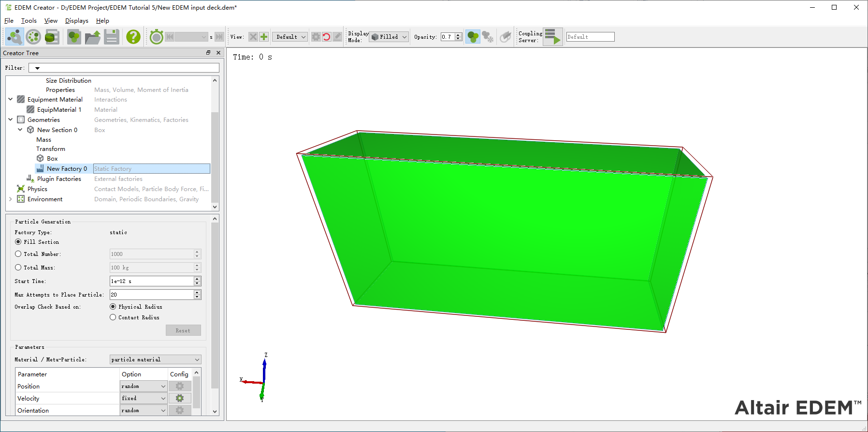Click the red reset view icon
This screenshot has width=868, height=432.
(x=327, y=37)
